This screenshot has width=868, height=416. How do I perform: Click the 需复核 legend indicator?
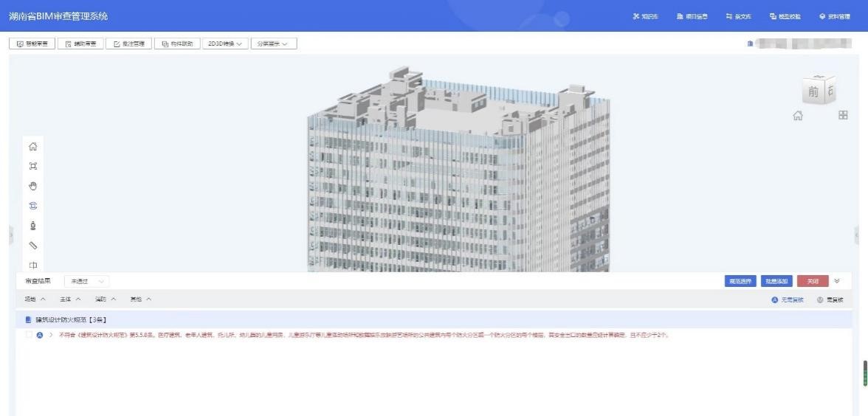[830, 299]
